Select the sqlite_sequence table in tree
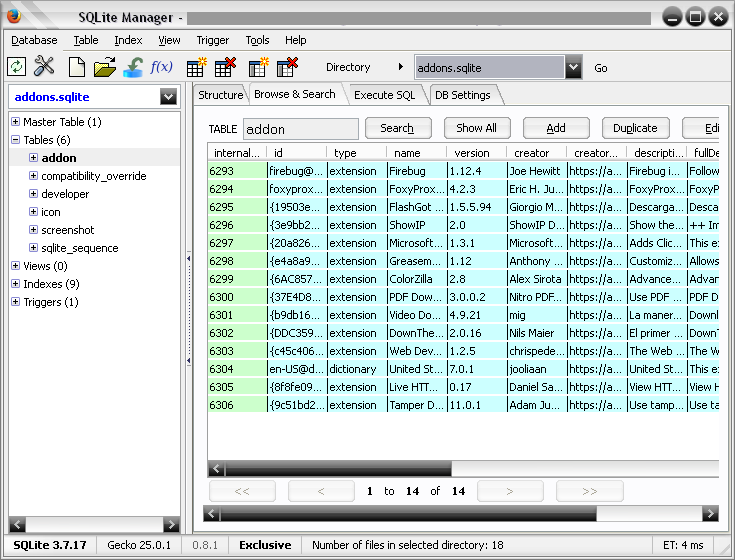This screenshot has width=735, height=560. [x=80, y=248]
